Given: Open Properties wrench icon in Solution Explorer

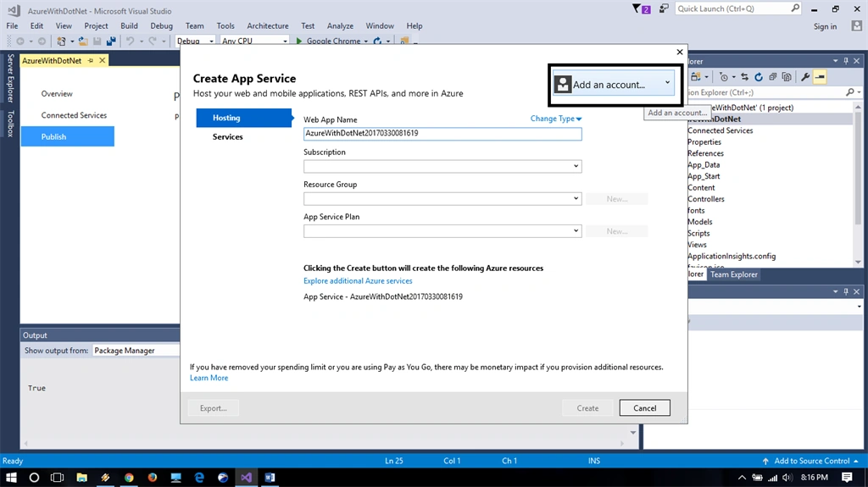Looking at the screenshot, I should 805,77.
